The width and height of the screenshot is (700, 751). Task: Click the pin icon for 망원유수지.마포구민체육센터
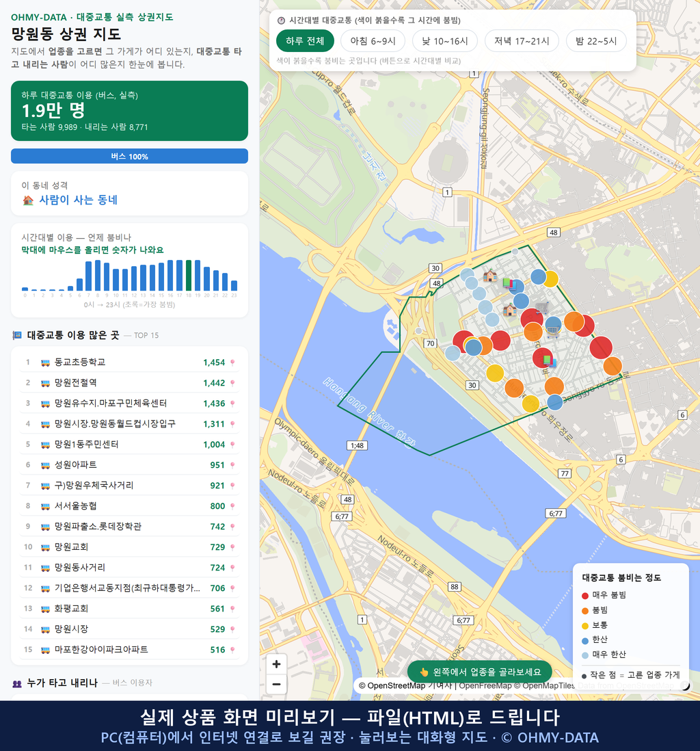(x=232, y=404)
